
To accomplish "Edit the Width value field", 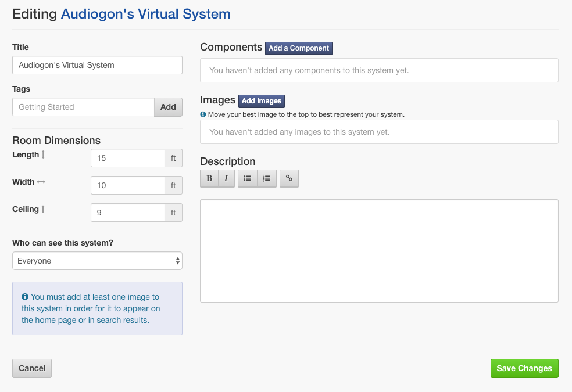I will click(128, 185).
